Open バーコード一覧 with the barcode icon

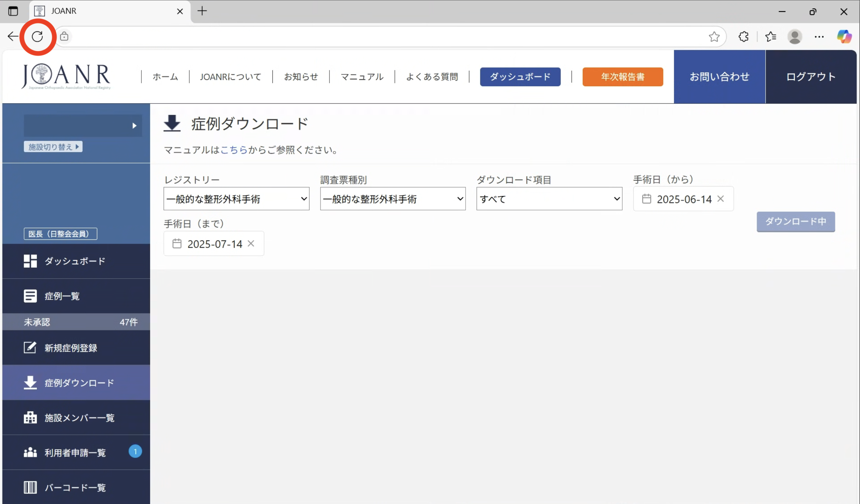pyautogui.click(x=30, y=487)
